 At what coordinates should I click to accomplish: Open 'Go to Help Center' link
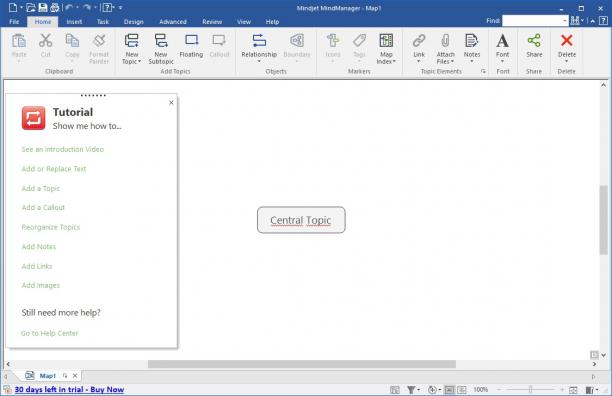coord(50,333)
